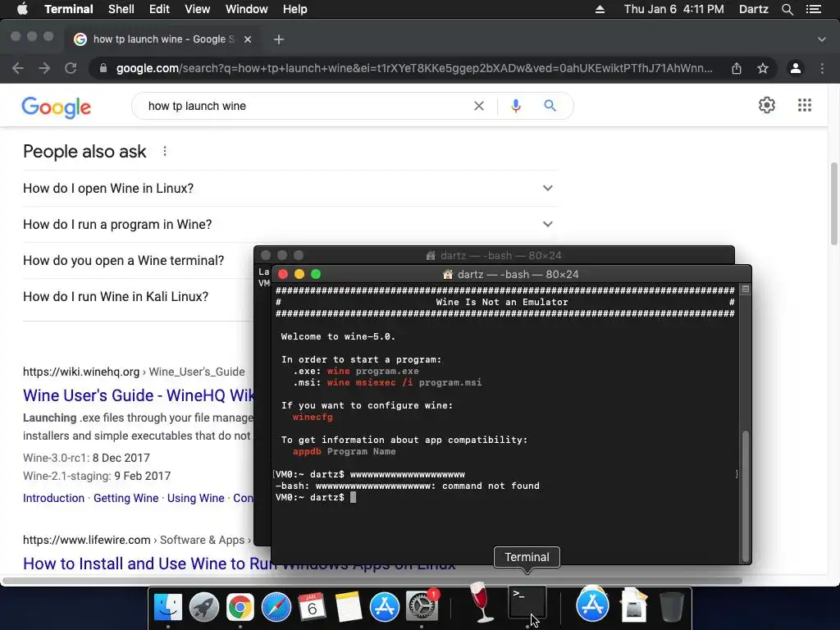
Task: Bookmark this page with the star icon
Action: point(763,68)
